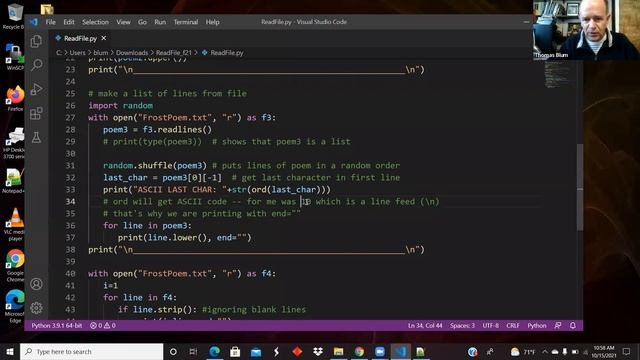Open VLC media player desktop shortcut
The width and height of the screenshot is (640, 360).
15,224
